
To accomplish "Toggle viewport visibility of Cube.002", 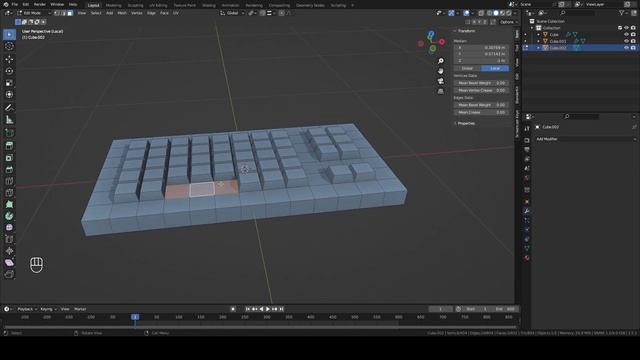I will [x=627, y=48].
